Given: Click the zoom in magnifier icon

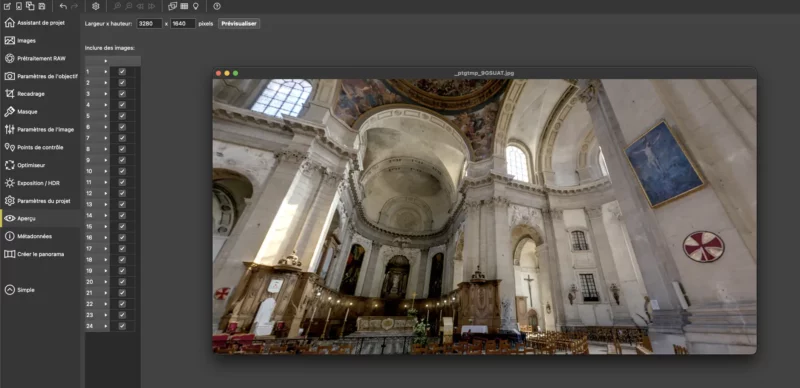Looking at the screenshot, I should (117, 6).
